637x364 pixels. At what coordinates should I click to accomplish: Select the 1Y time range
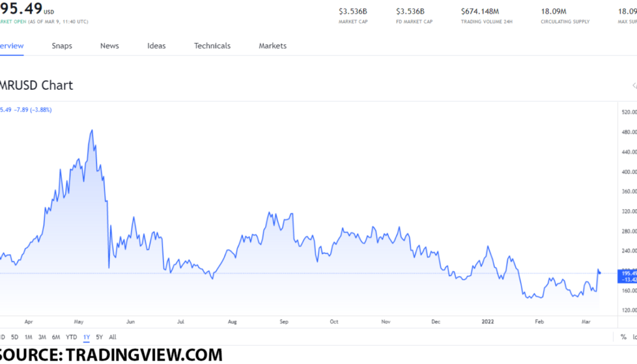[x=86, y=337]
